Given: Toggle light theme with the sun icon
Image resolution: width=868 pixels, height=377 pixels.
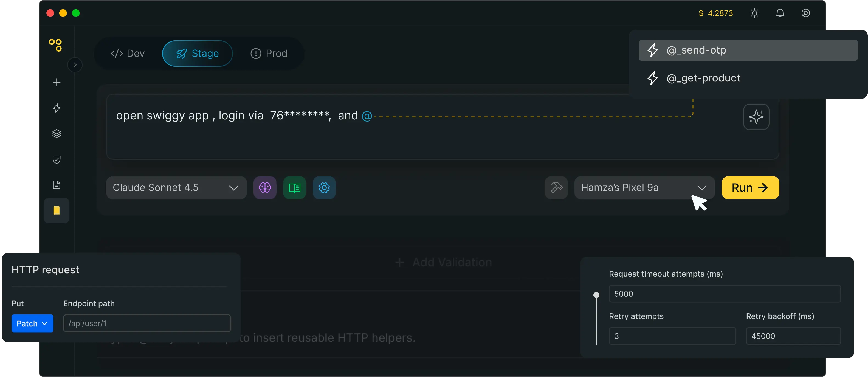Looking at the screenshot, I should [754, 13].
